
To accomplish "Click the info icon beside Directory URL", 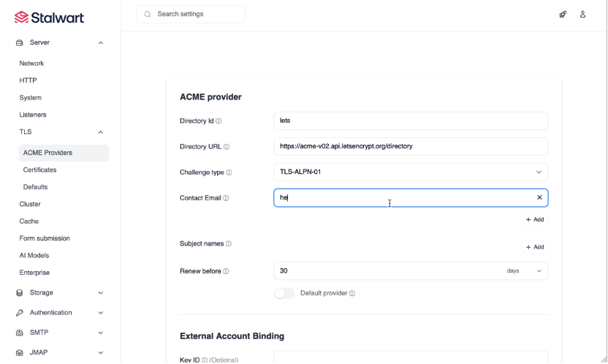I will (226, 147).
